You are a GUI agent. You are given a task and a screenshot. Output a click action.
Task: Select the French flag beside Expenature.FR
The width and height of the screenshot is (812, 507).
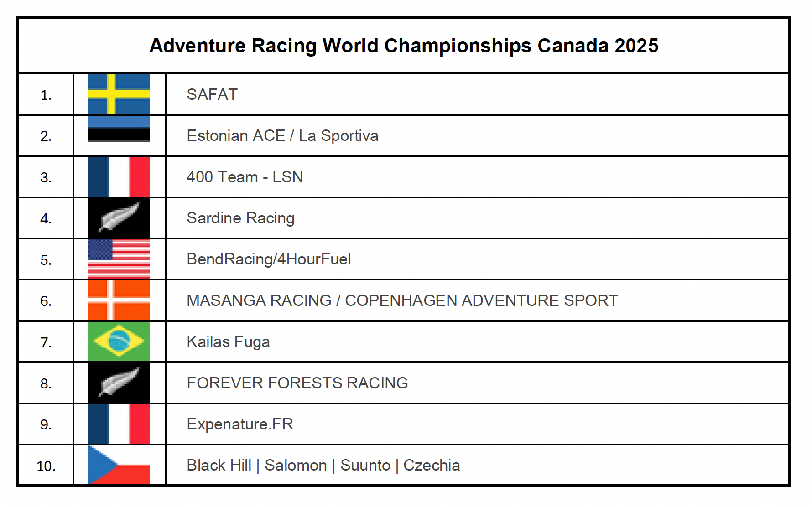click(119, 424)
